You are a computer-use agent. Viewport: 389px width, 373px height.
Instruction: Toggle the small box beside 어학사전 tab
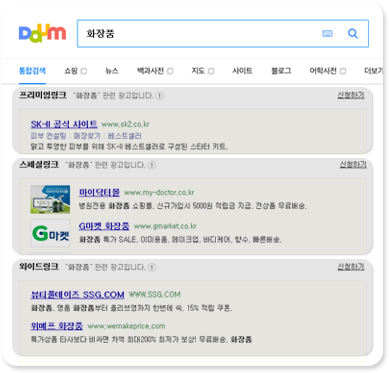[343, 71]
